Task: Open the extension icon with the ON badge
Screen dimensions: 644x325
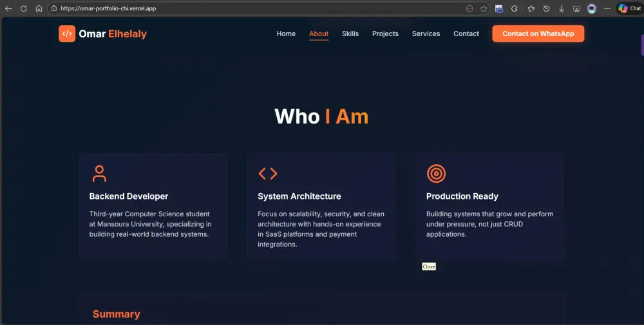Action: point(499,8)
